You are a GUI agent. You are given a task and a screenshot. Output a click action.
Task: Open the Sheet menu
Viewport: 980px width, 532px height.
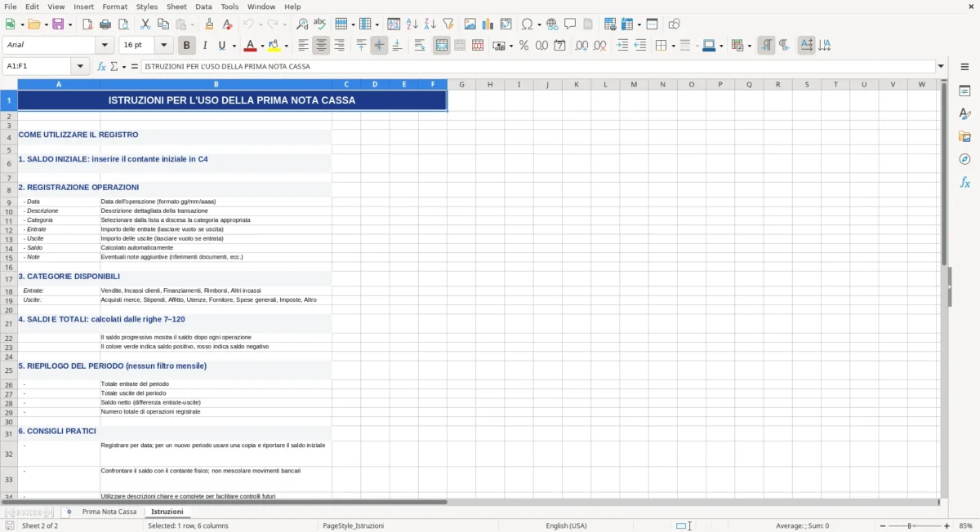pos(176,7)
